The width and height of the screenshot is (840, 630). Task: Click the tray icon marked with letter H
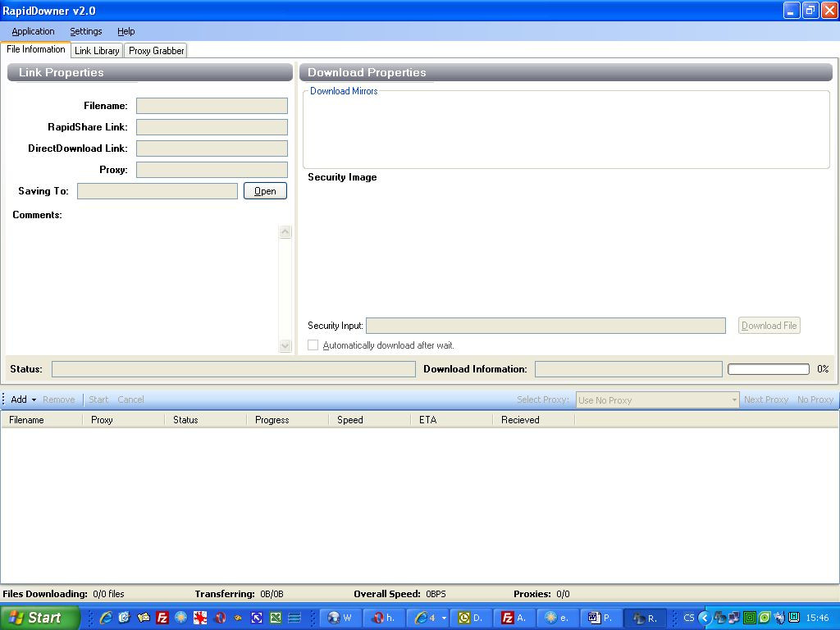[x=794, y=618]
